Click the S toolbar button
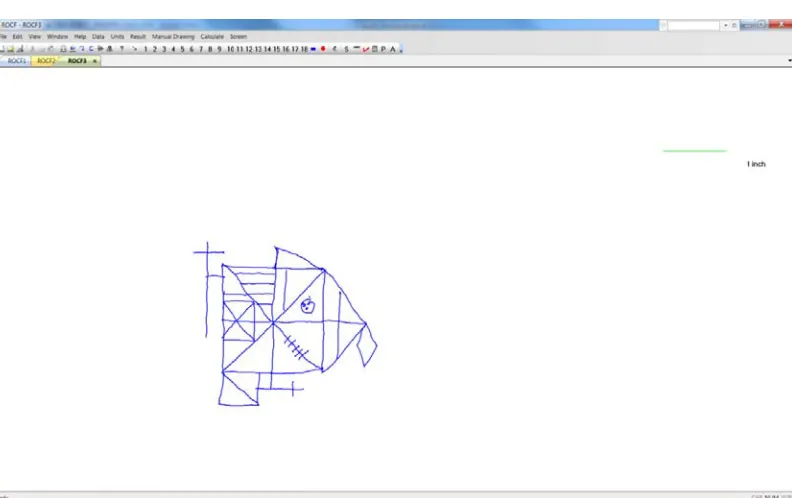The height and width of the screenshot is (498, 792). pyautogui.click(x=346, y=49)
